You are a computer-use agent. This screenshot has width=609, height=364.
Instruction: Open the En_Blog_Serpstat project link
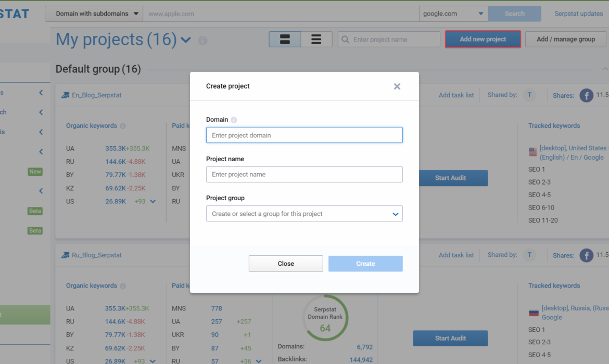click(97, 95)
